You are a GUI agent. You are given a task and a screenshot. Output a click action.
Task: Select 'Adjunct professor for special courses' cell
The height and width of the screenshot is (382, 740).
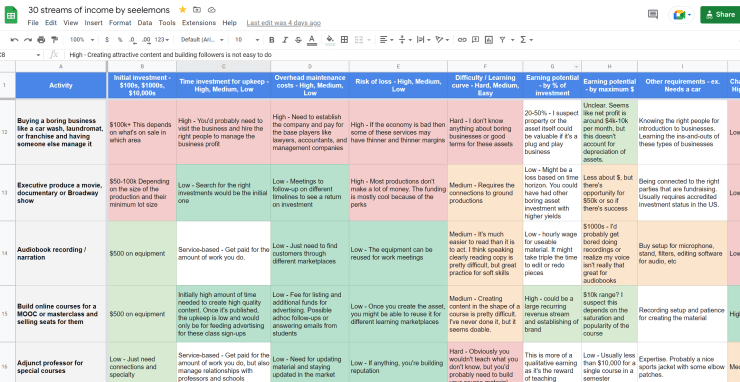pos(61,363)
